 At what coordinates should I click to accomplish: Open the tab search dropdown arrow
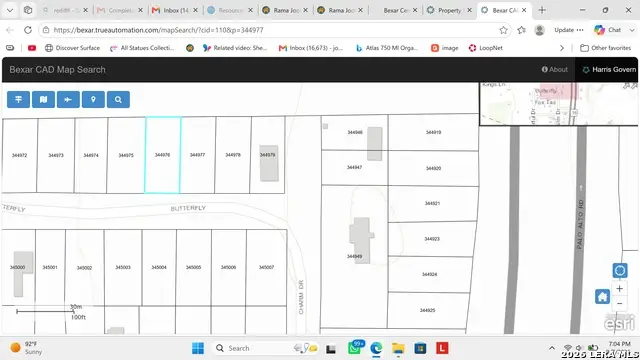click(x=10, y=10)
